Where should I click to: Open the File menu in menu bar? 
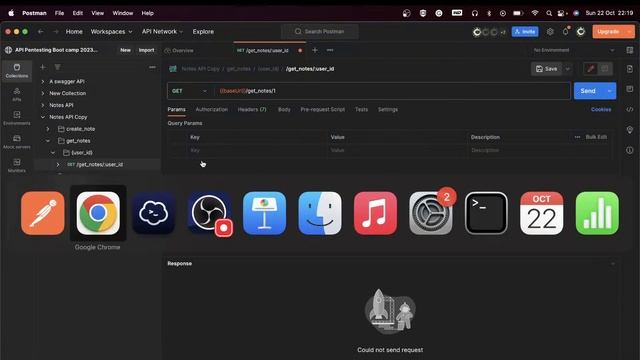(x=59, y=13)
